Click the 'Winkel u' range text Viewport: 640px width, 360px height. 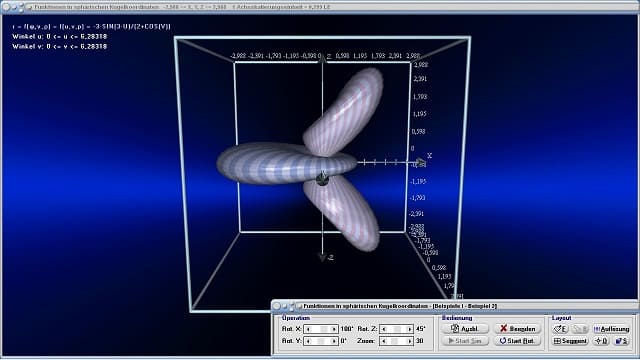pyautogui.click(x=60, y=37)
